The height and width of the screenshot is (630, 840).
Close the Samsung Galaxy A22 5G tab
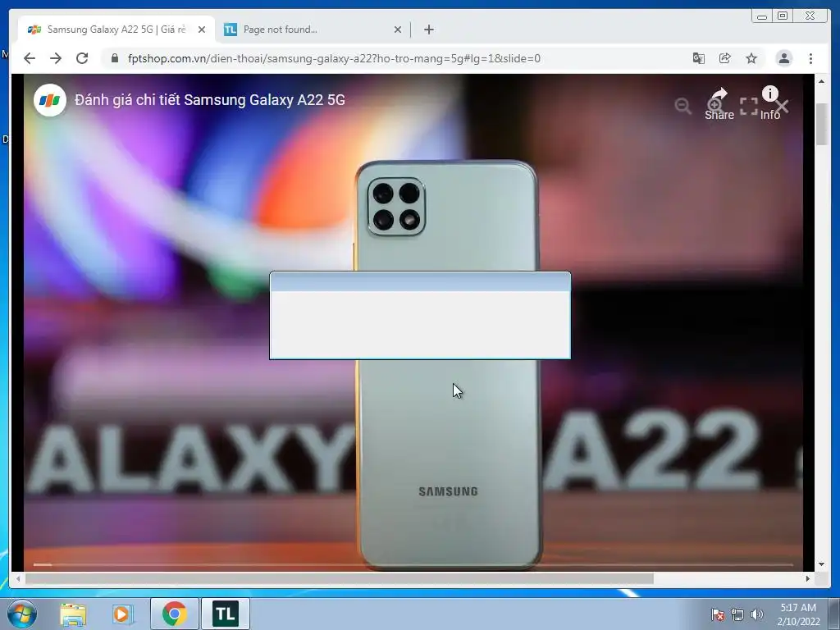(202, 30)
